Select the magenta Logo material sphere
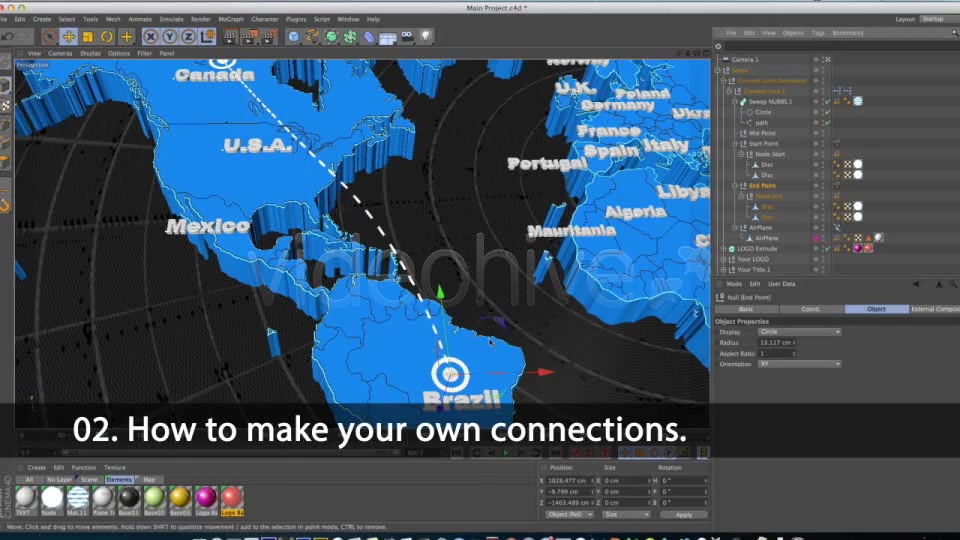960x540 pixels. click(x=206, y=498)
